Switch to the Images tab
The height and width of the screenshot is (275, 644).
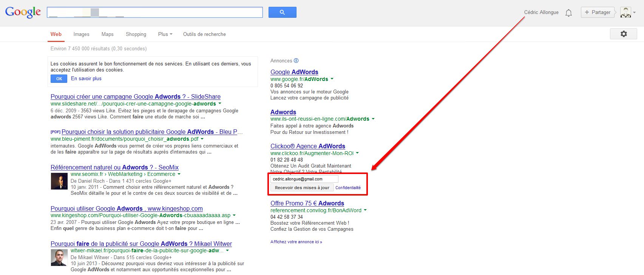[x=82, y=34]
